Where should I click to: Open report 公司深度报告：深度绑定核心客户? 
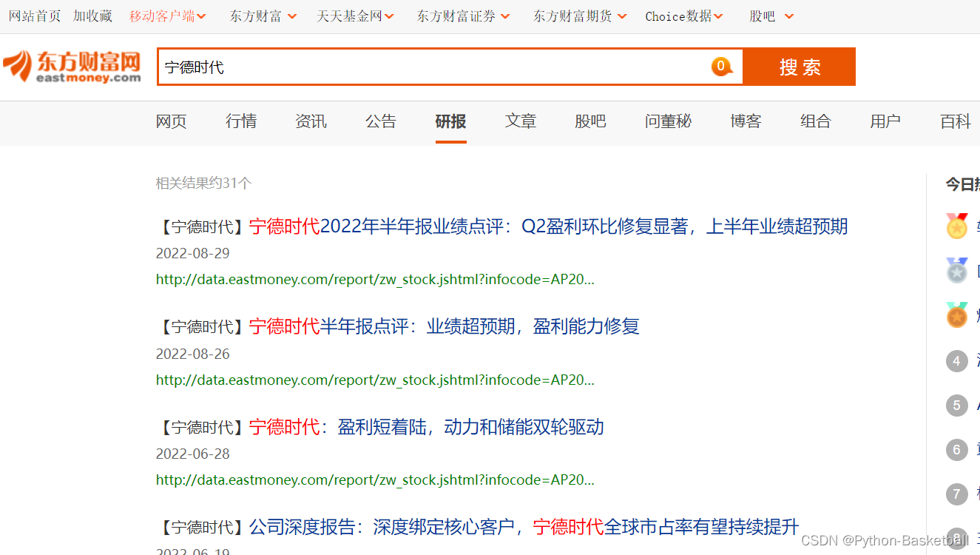coord(524,528)
